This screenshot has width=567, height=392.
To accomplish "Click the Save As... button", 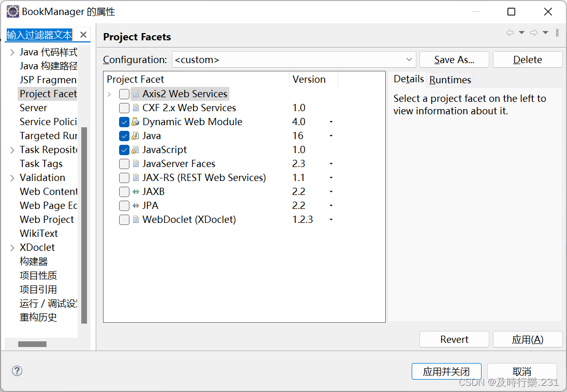I will (x=454, y=60).
